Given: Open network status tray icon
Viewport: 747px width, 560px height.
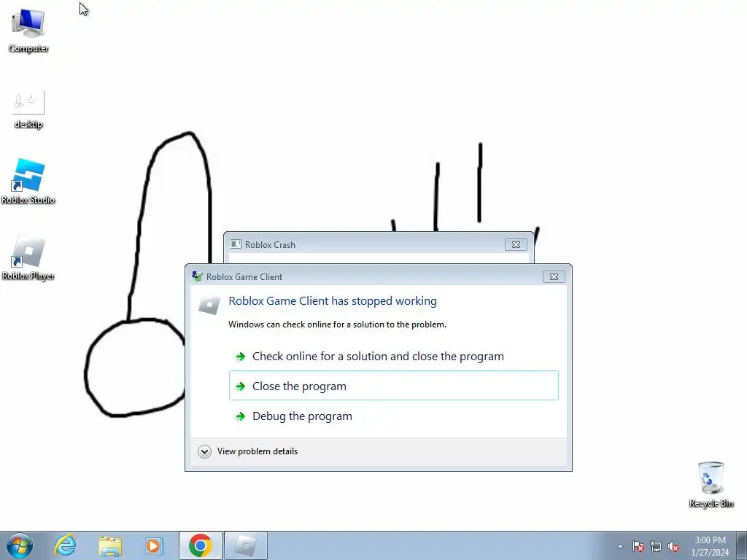Looking at the screenshot, I should coord(656,546).
